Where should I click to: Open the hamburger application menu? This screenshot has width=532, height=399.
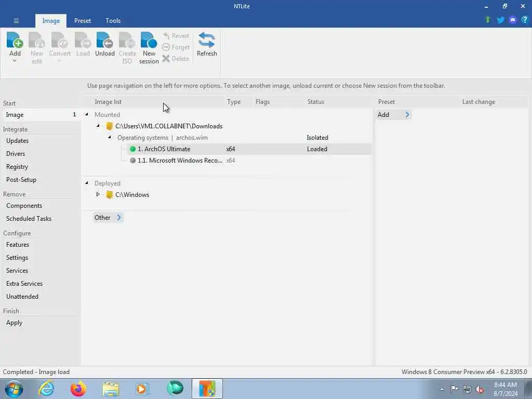(16, 21)
